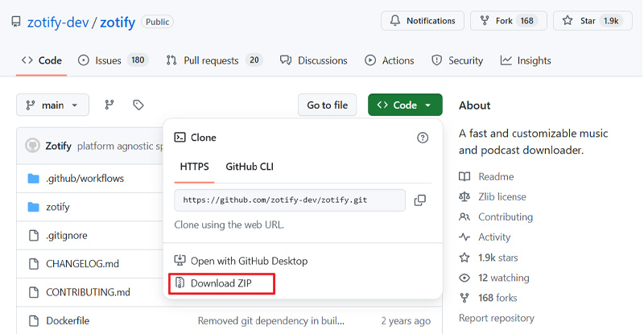Click the Activity pulse icon

(x=464, y=237)
